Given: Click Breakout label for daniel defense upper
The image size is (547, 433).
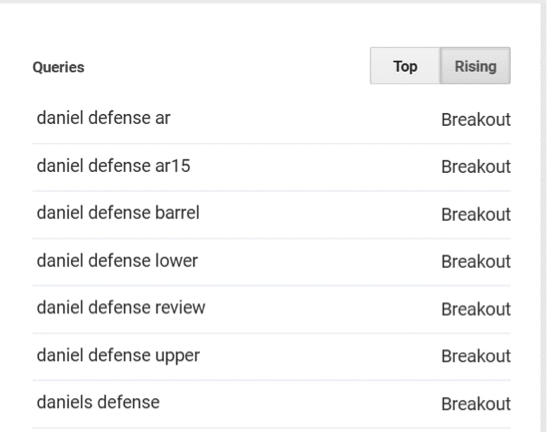Looking at the screenshot, I should [476, 356].
